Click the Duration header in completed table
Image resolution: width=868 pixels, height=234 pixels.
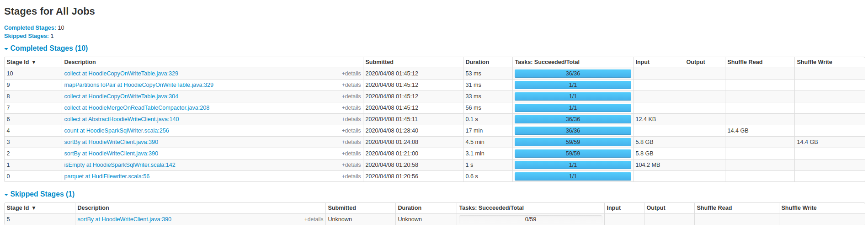pyautogui.click(x=477, y=62)
